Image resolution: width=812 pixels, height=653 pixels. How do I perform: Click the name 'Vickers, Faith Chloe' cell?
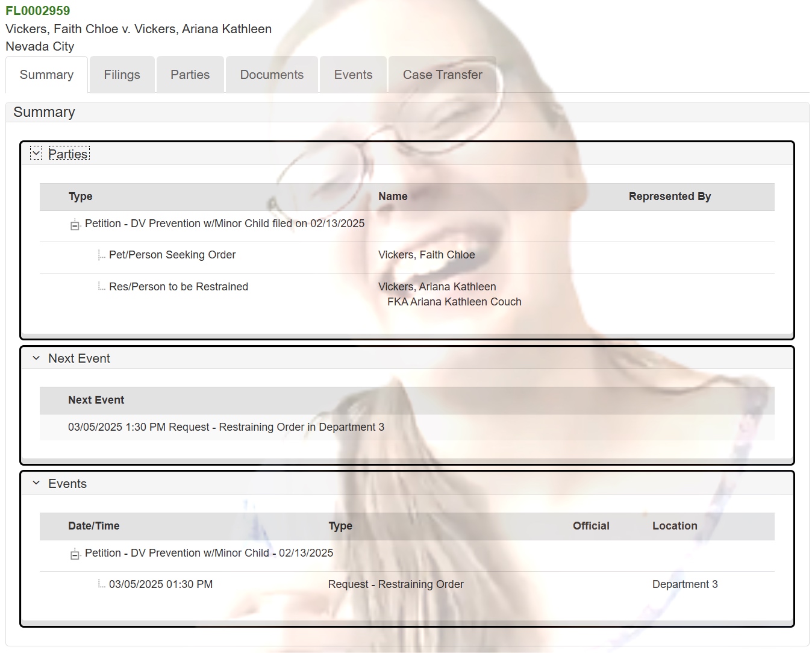426,255
